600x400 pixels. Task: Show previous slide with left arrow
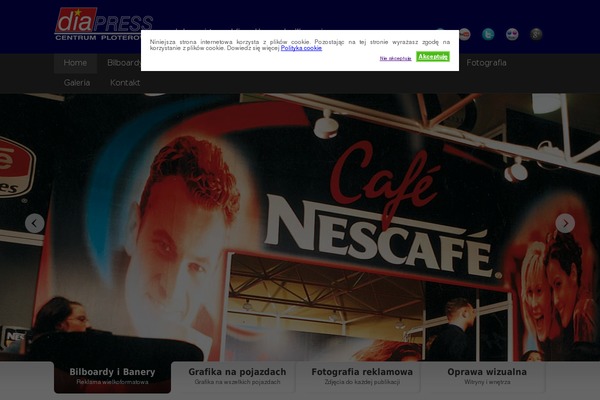pyautogui.click(x=34, y=223)
